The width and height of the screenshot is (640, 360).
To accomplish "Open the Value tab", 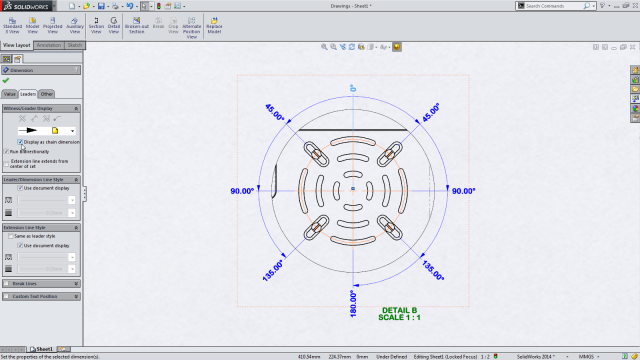I will 9,94.
